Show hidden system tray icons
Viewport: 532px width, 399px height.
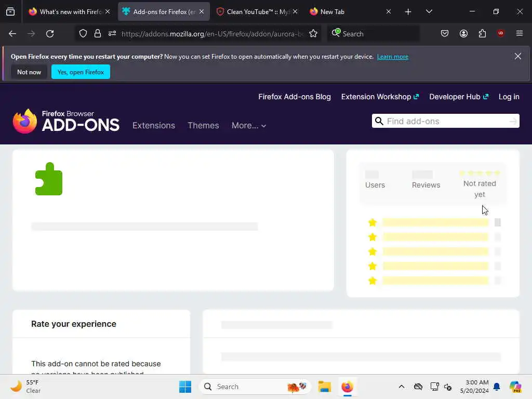402,387
